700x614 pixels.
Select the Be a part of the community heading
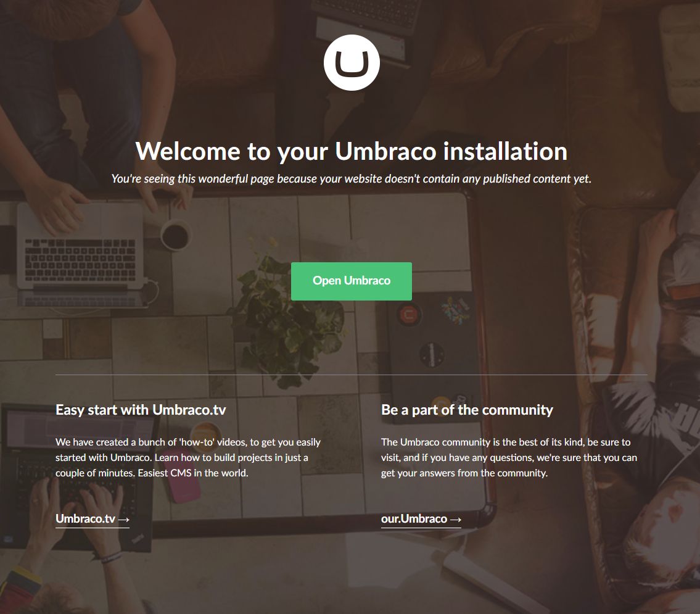467,410
